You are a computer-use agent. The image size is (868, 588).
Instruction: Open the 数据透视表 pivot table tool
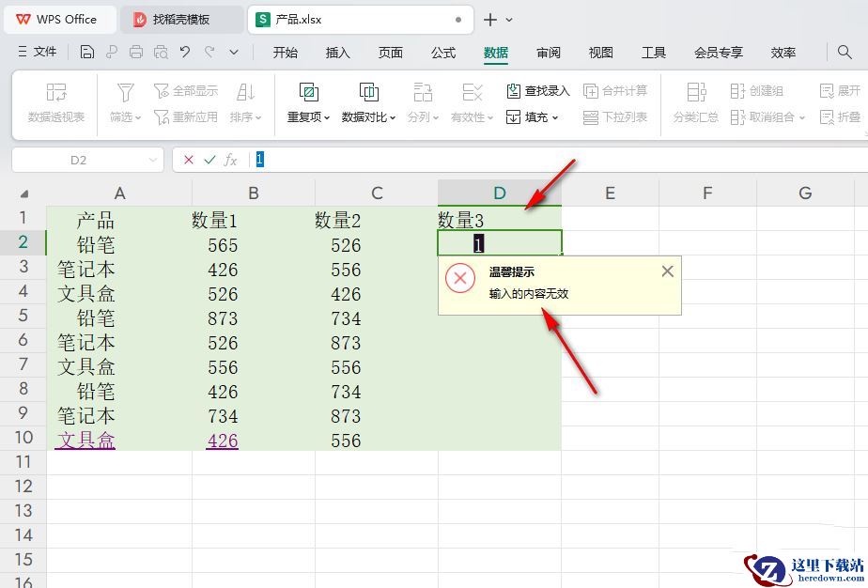click(56, 102)
